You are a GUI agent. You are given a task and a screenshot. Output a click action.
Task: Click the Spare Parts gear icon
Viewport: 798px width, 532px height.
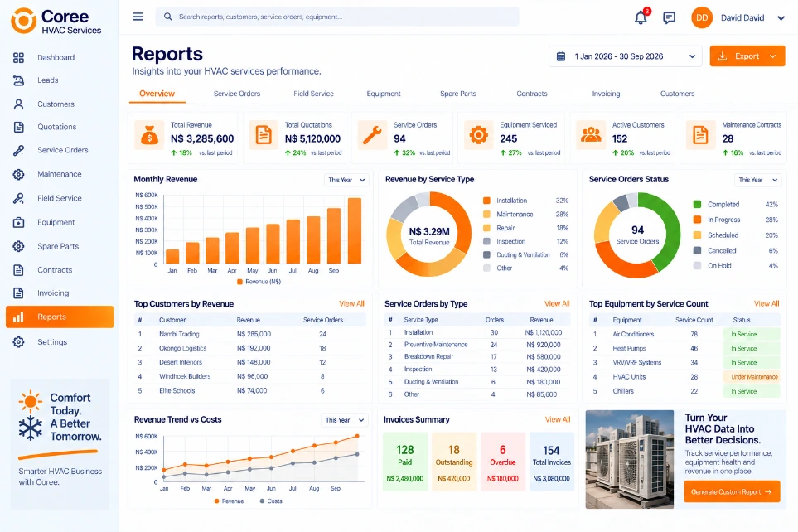pyautogui.click(x=18, y=246)
